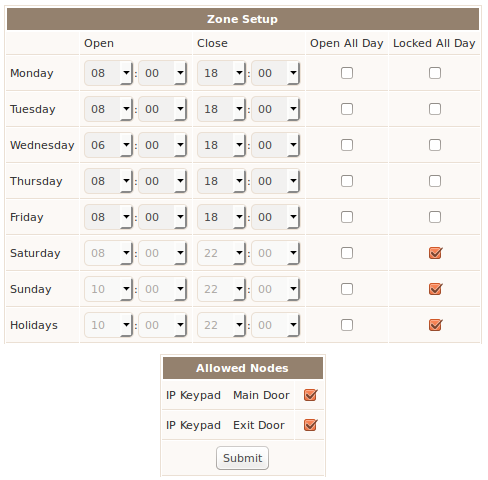Image resolution: width=488 pixels, height=480 pixels.
Task: Check Open All Day for Thursday
Action: pyautogui.click(x=347, y=181)
